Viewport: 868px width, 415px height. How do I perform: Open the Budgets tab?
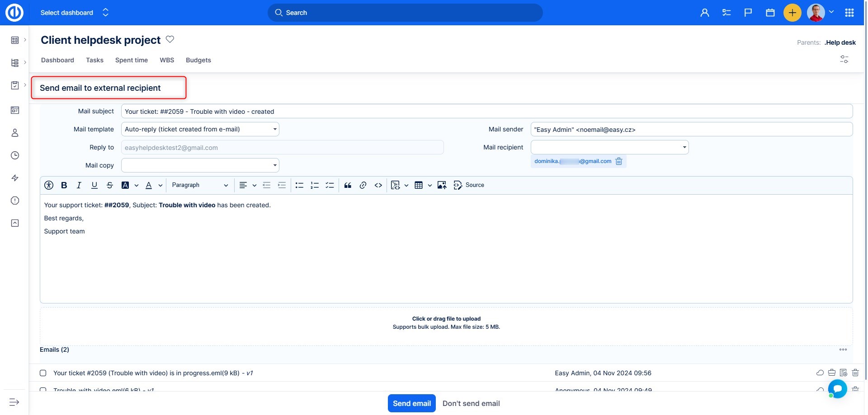(198, 60)
